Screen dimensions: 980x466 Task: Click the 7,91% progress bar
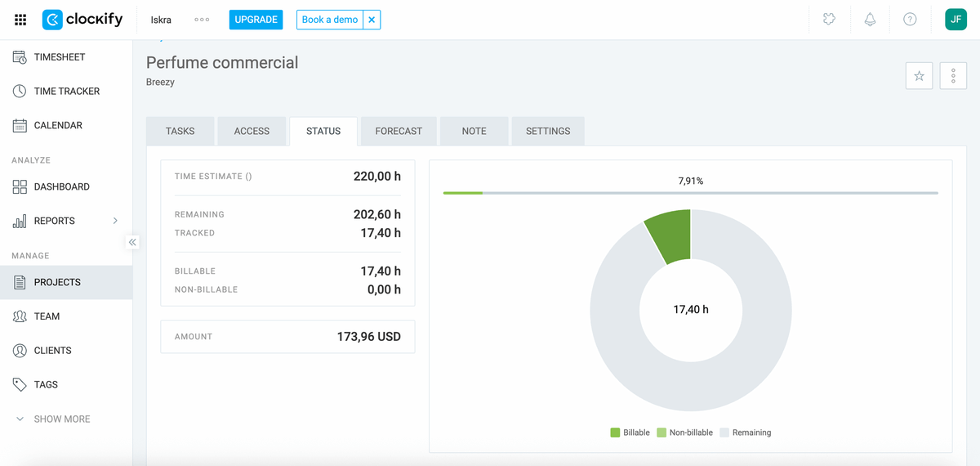point(690,193)
